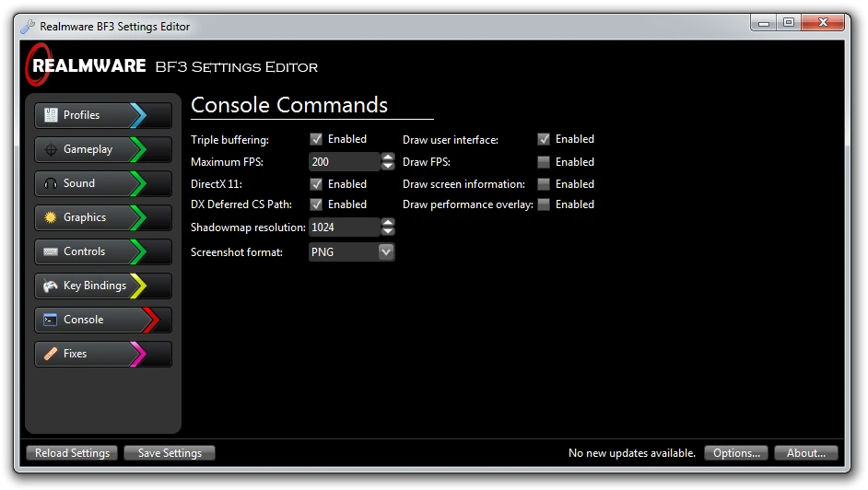Click the 'Triple buffering:' label

coord(229,140)
